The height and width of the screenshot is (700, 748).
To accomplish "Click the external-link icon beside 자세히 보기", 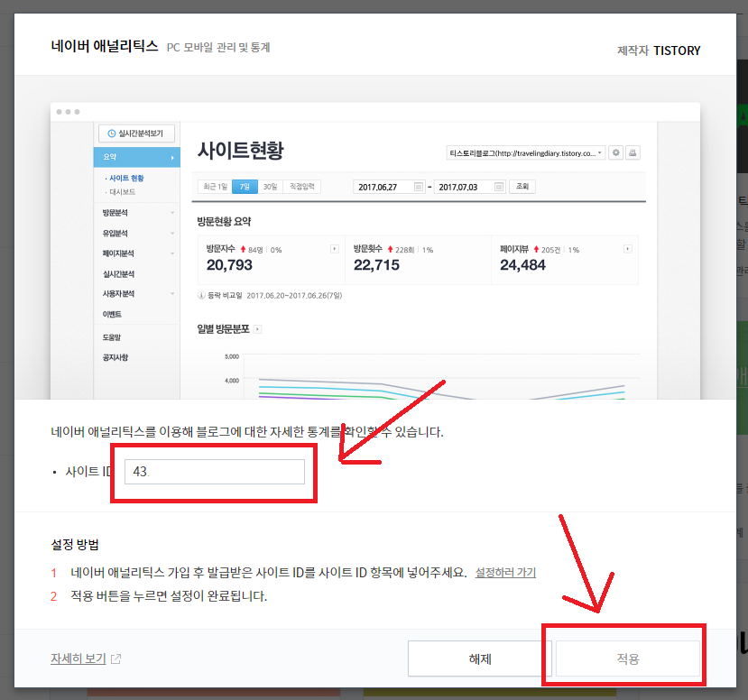I will (x=115, y=659).
